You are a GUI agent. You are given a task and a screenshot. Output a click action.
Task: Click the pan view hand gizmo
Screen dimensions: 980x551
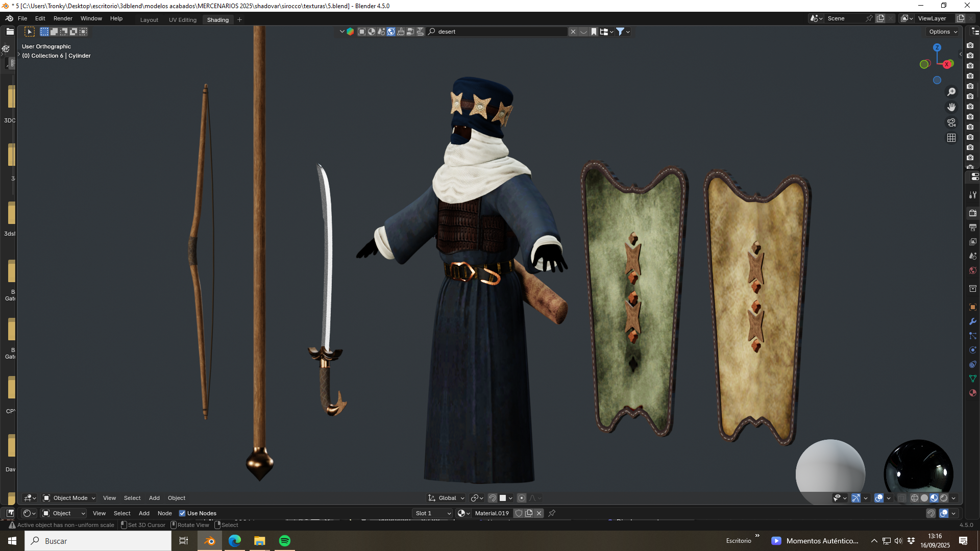pos(951,107)
